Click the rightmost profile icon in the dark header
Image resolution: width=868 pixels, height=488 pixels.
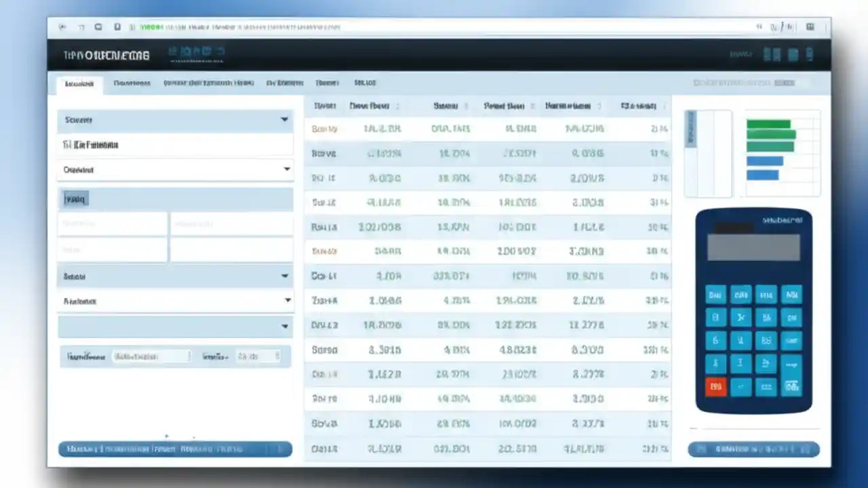coord(810,54)
